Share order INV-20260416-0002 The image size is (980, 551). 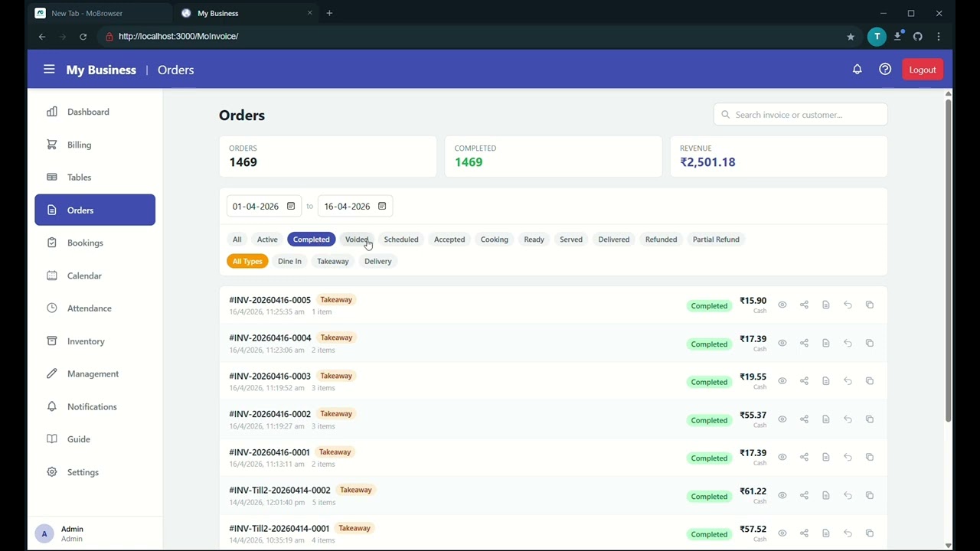point(804,419)
